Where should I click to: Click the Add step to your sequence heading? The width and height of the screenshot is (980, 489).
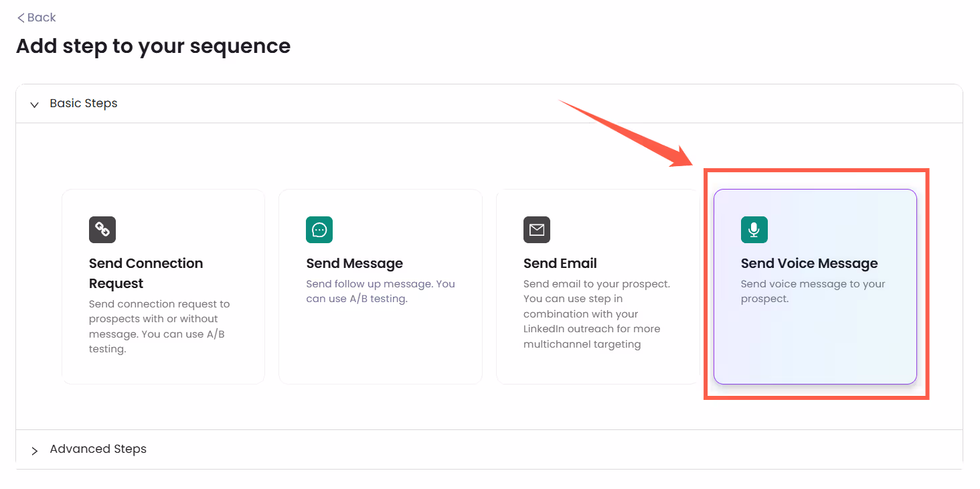tap(153, 46)
